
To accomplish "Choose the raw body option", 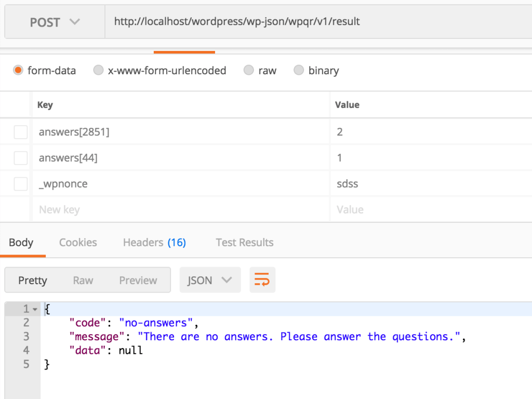I will pyautogui.click(x=249, y=70).
